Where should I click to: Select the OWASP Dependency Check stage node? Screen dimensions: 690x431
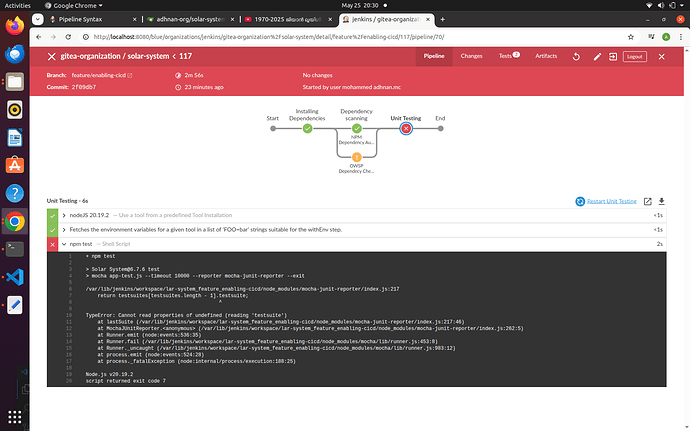tap(356, 157)
